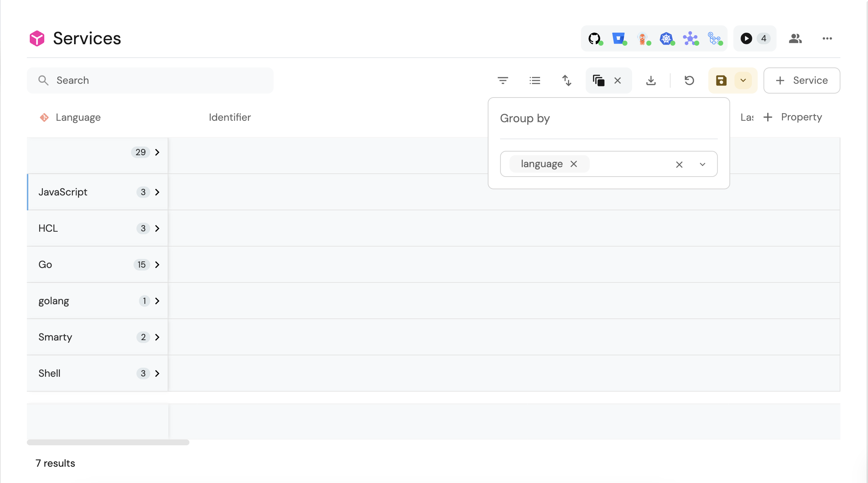Click the Argo CD octopus icon

pos(642,38)
